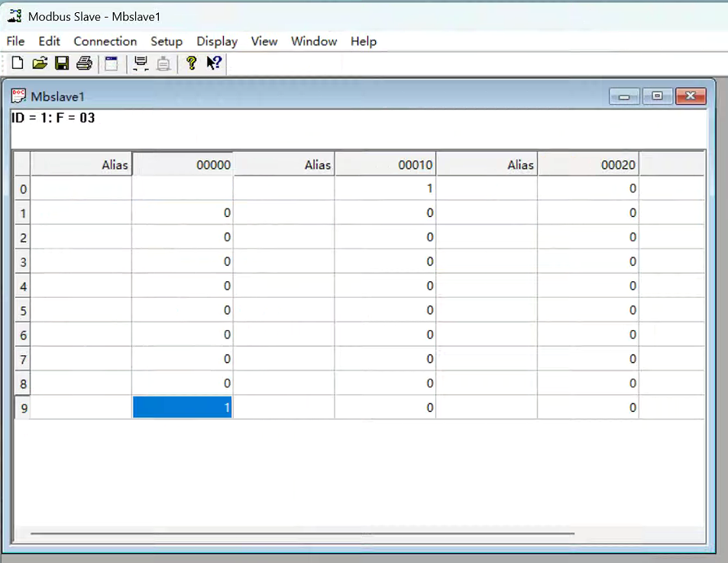Open the View menu

264,41
